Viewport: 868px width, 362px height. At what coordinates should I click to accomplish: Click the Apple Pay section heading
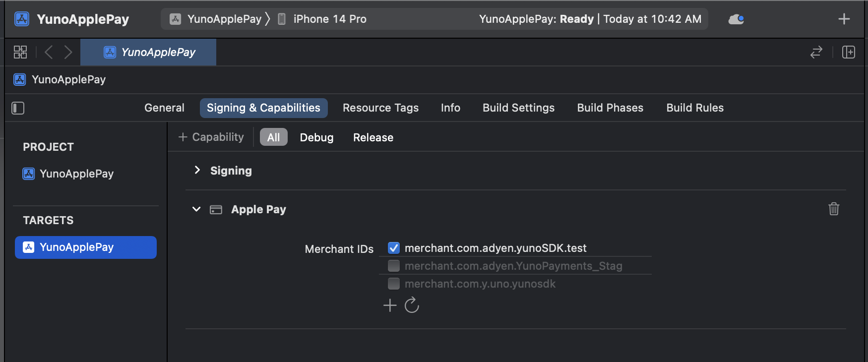pyautogui.click(x=258, y=209)
